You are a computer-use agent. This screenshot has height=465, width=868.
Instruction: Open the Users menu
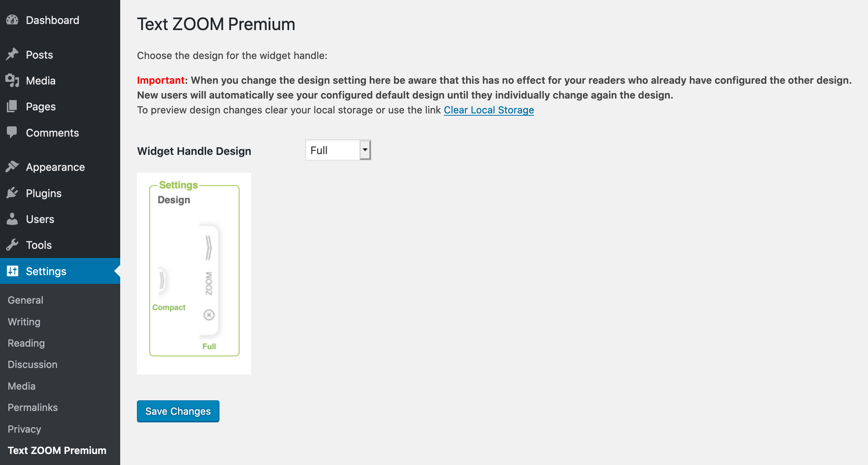[60, 219]
